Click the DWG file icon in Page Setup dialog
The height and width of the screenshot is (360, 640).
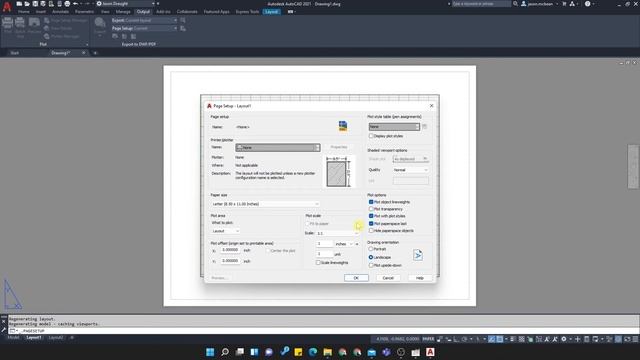(x=343, y=126)
